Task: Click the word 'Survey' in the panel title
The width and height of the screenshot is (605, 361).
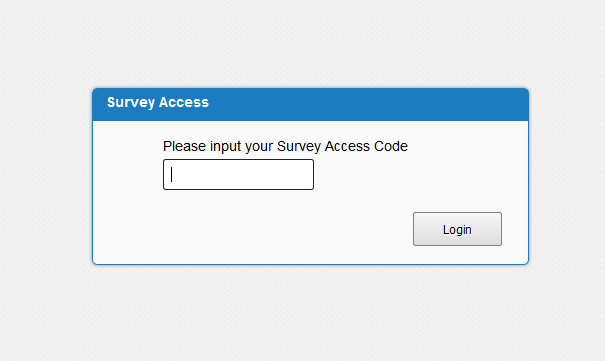Action: pos(131,103)
